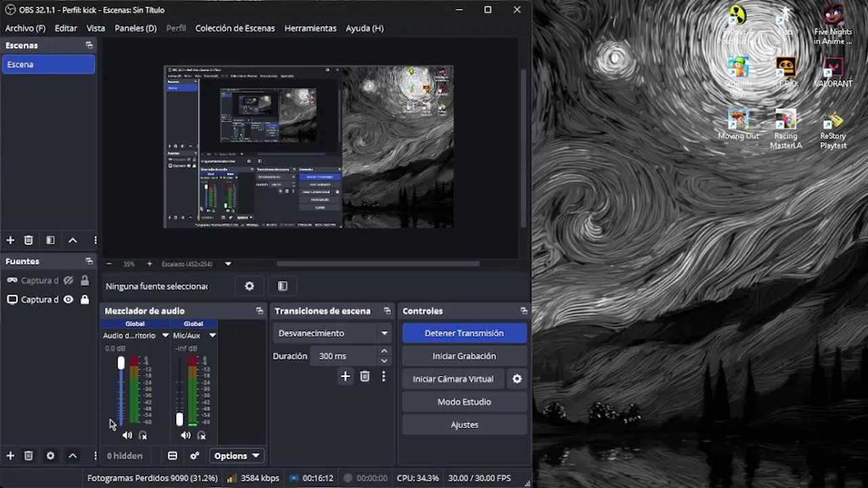Click Mic/Aux volume slider handle
868x488 pixels.
tap(180, 419)
